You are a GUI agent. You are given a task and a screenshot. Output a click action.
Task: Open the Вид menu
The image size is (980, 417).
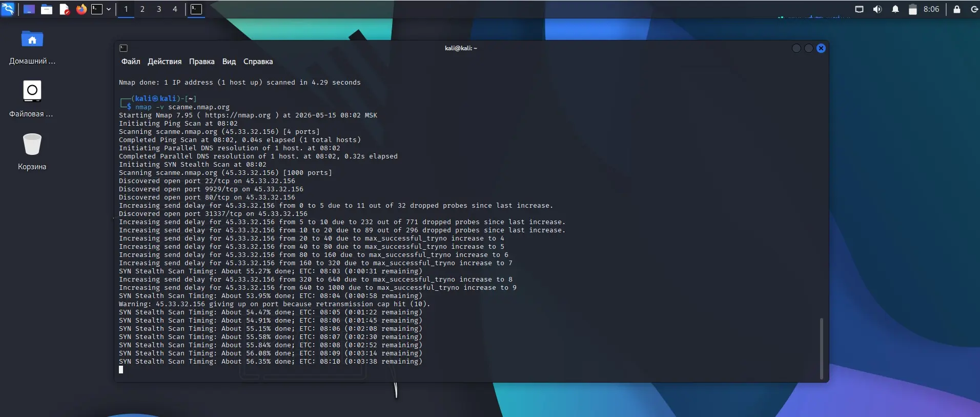coord(229,62)
